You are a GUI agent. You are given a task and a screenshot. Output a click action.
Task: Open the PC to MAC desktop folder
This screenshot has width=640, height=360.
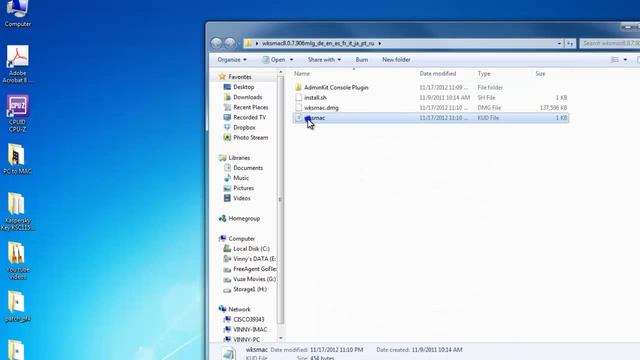click(x=17, y=159)
